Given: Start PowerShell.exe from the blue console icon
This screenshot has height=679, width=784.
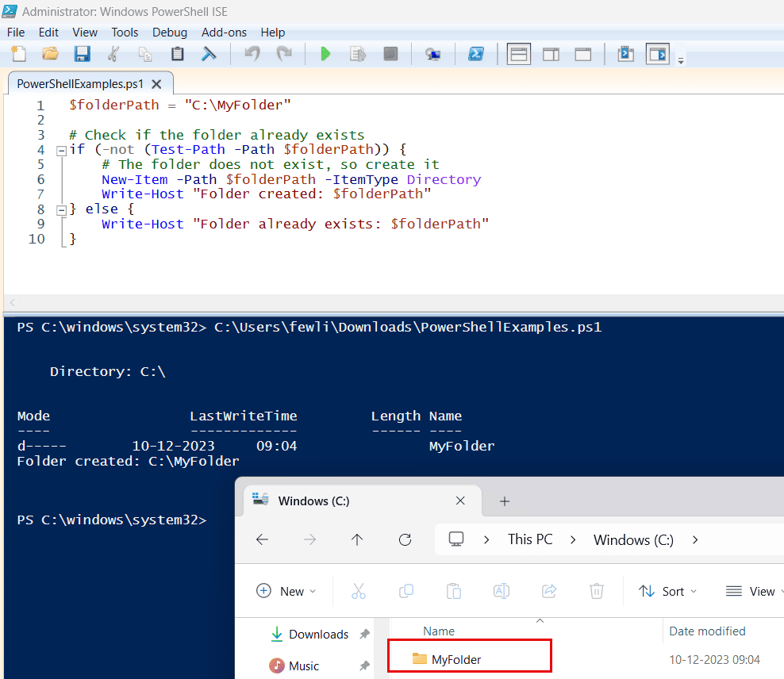Looking at the screenshot, I should (476, 53).
